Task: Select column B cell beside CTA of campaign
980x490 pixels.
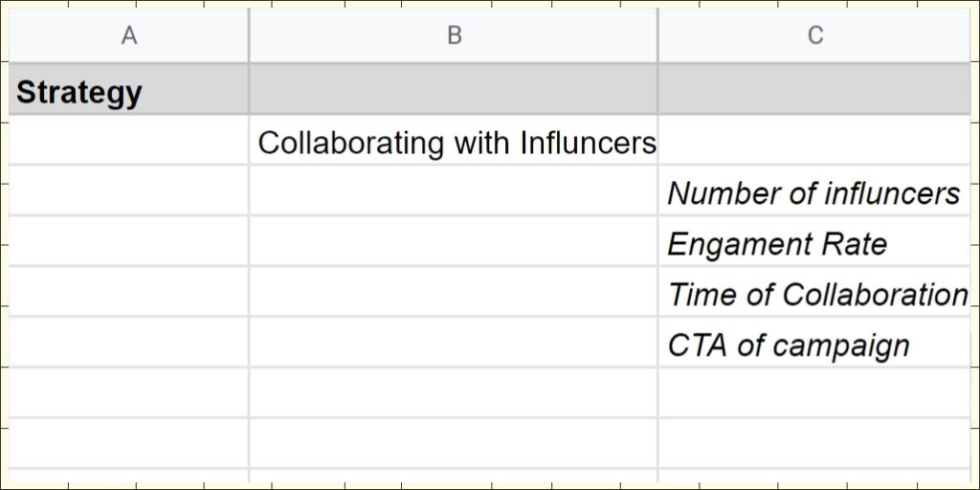Action: (453, 343)
